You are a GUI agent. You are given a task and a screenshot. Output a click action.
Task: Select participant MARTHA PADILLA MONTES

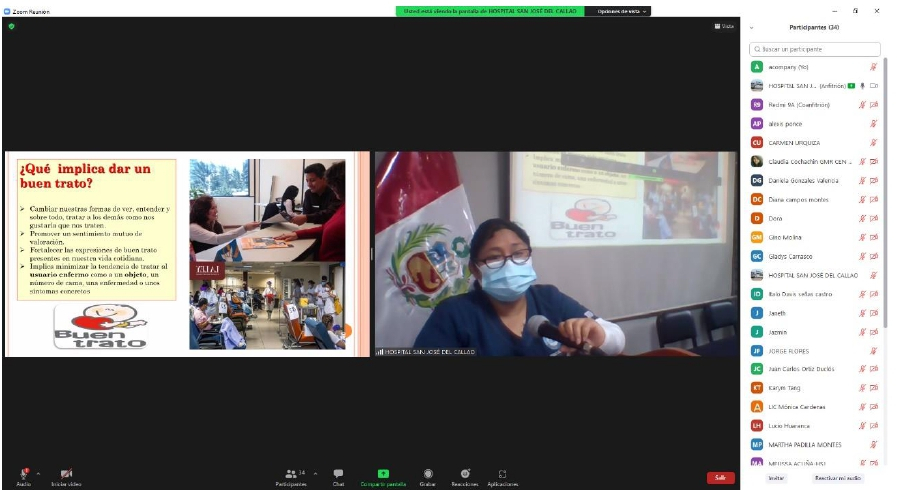[815, 444]
